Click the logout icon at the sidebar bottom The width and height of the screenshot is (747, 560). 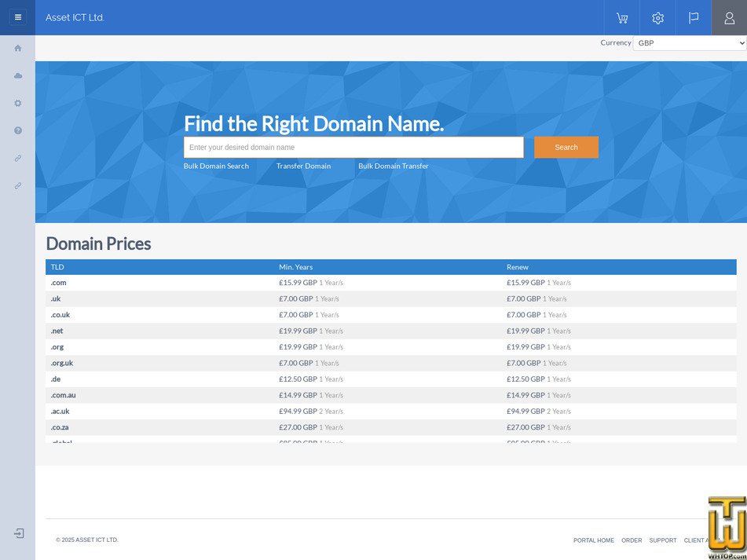coord(17,533)
